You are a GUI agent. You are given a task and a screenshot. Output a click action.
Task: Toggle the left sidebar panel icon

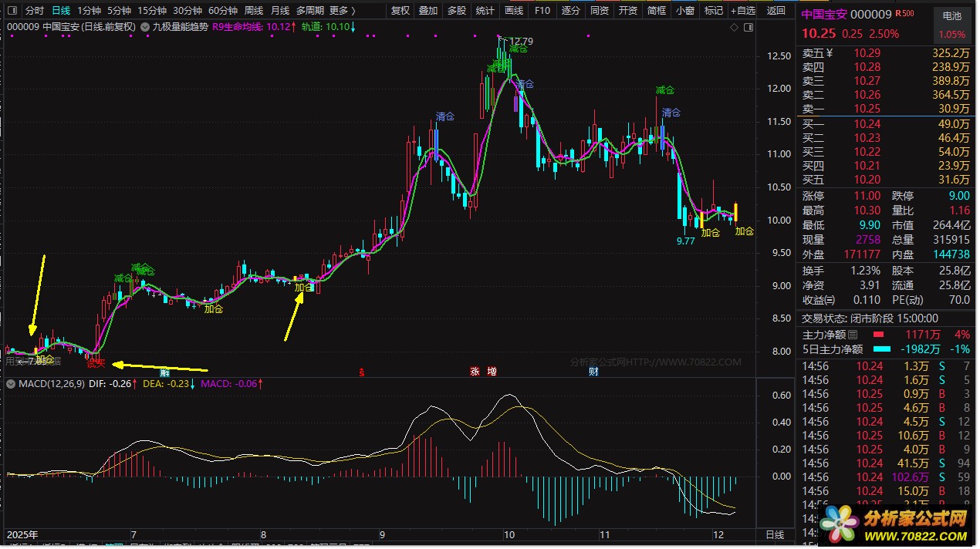pyautogui.click(x=11, y=11)
